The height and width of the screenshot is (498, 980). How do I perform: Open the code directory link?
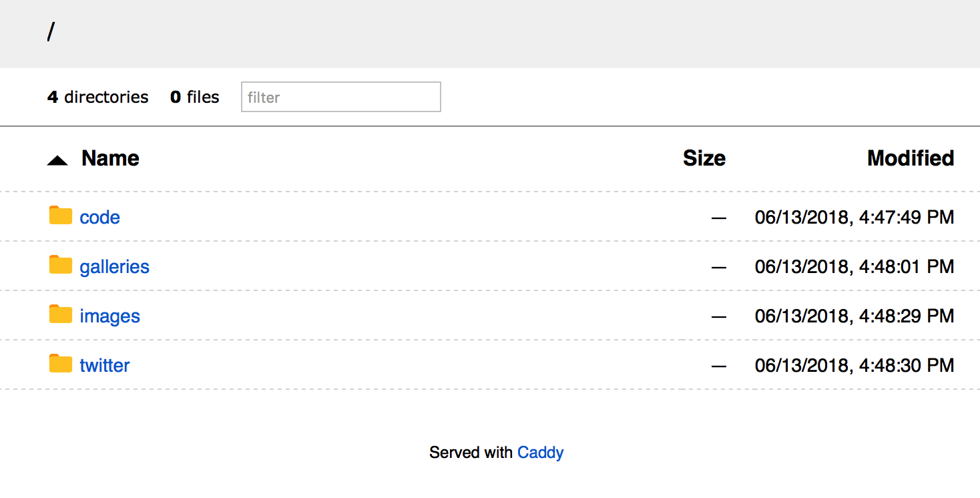[99, 218]
